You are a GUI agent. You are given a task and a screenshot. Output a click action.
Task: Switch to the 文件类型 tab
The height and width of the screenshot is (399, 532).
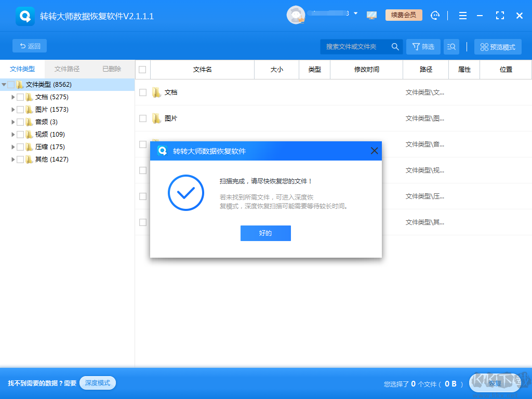pos(22,69)
